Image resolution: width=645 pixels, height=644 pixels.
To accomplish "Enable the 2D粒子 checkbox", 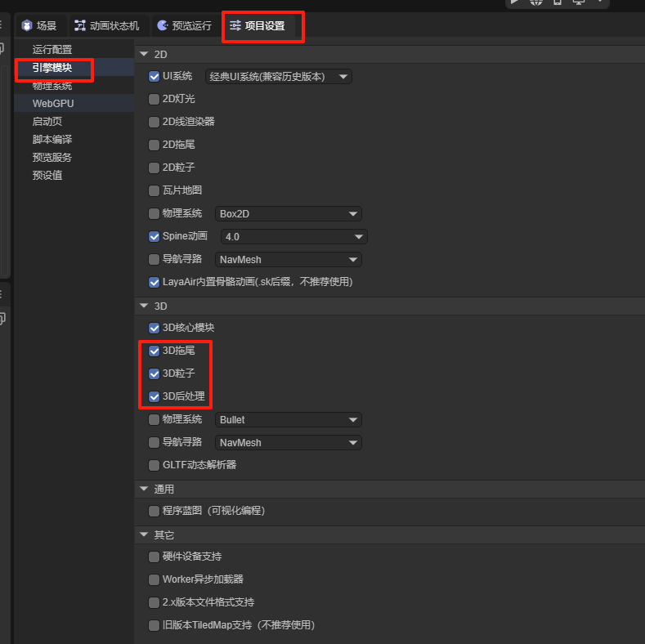I will point(154,168).
